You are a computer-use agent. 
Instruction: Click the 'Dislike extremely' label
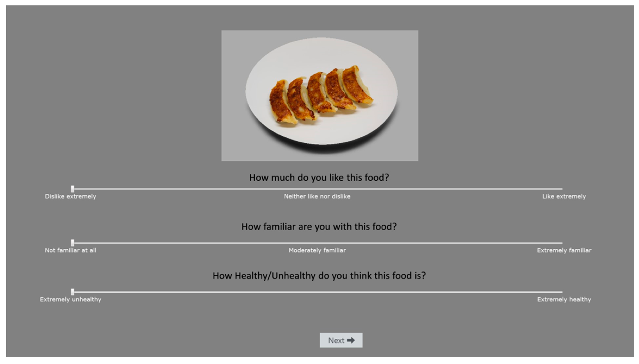click(x=71, y=197)
